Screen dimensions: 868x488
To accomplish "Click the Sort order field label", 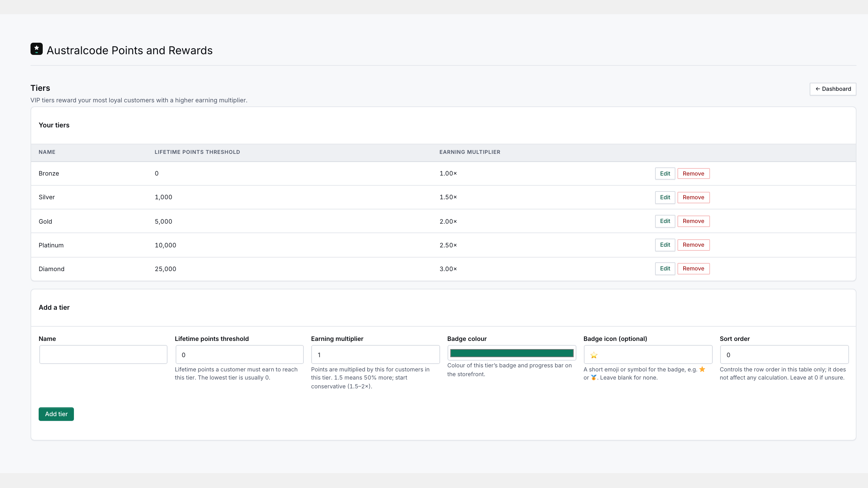I will (x=735, y=339).
